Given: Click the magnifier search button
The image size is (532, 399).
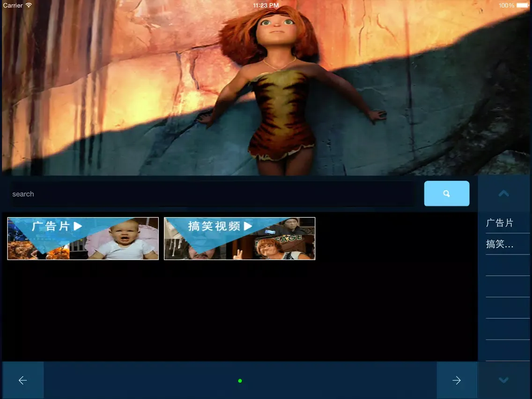Looking at the screenshot, I should (446, 193).
